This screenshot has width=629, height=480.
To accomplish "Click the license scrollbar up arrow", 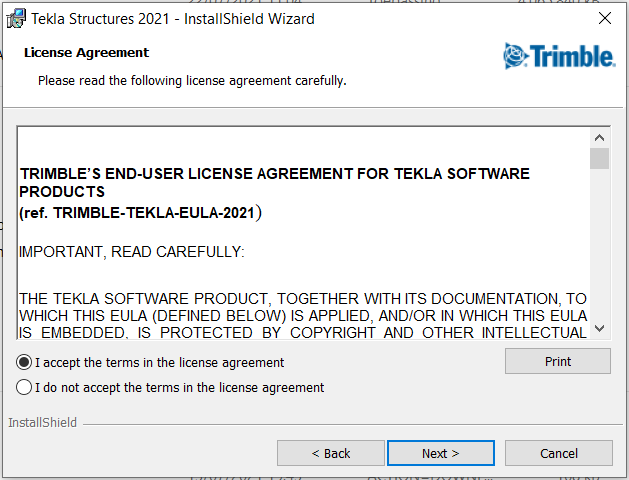I will coord(599,138).
